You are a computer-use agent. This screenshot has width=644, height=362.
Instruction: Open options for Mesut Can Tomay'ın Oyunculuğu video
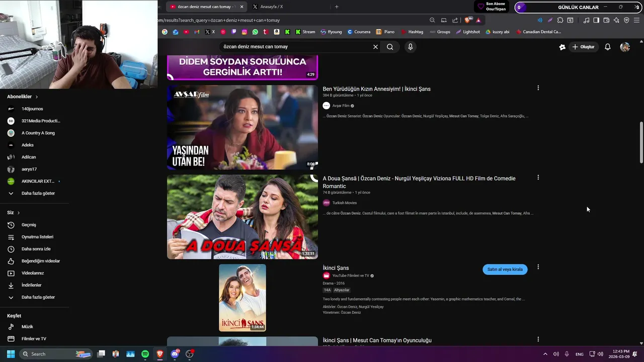click(x=538, y=339)
